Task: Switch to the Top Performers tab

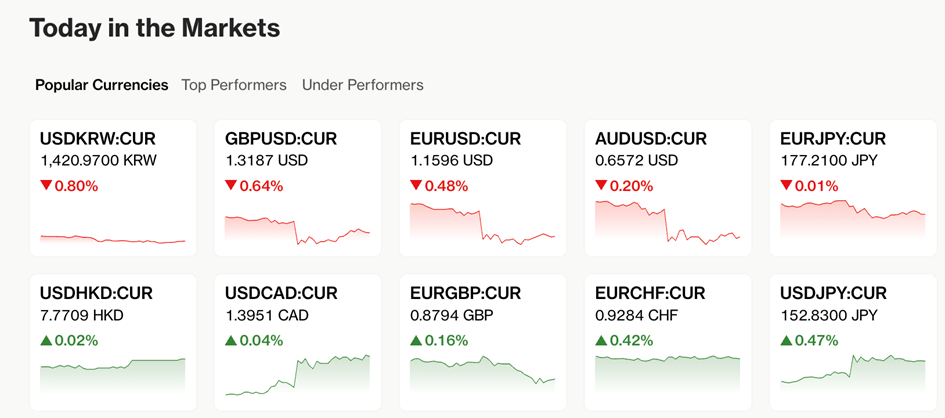Action: tap(234, 85)
